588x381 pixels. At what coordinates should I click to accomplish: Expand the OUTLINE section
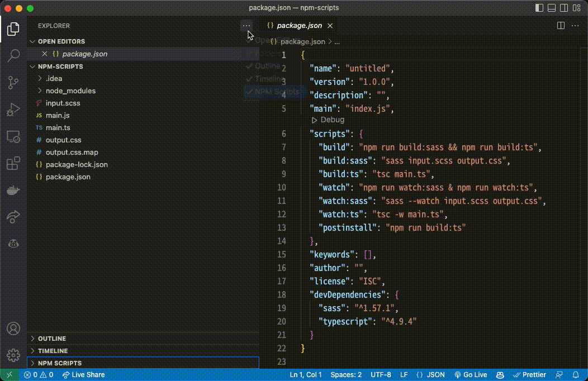[x=52, y=339]
